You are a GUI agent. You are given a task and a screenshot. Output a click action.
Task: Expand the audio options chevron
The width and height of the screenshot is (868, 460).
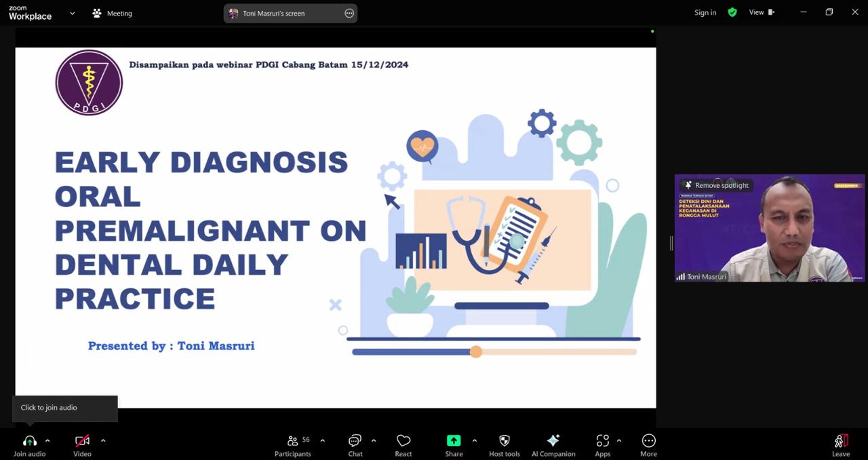pos(47,441)
